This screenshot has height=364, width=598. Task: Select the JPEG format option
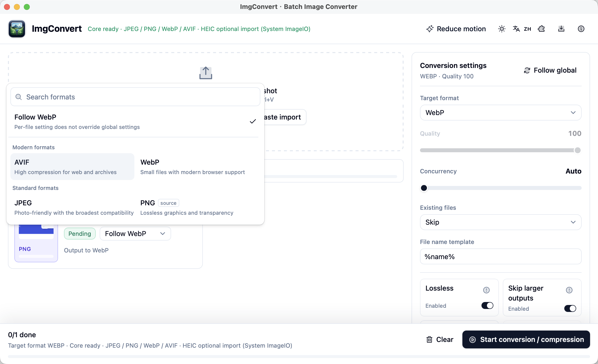point(74,207)
